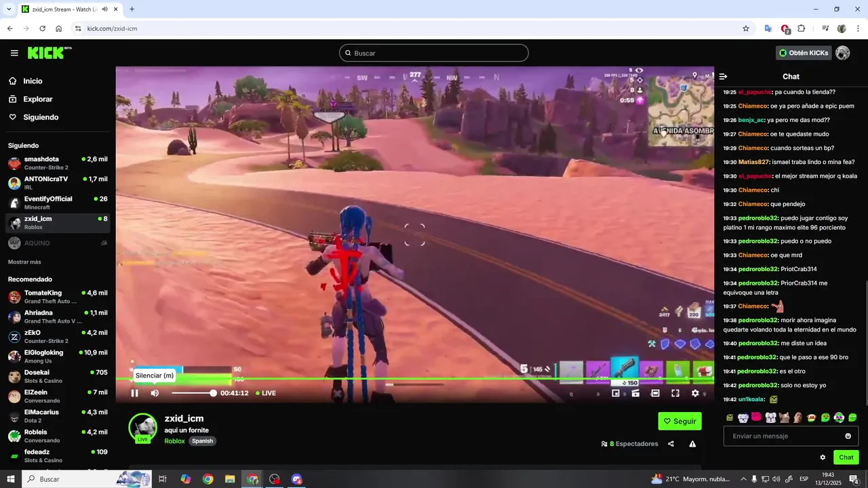Open Inicio in the sidebar
This screenshot has width=868, height=488.
[x=33, y=81]
